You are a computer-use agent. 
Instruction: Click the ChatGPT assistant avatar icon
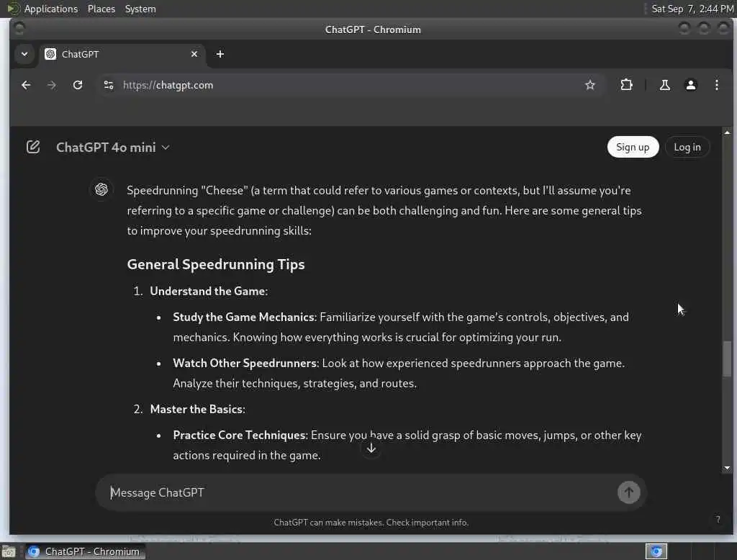pos(101,189)
